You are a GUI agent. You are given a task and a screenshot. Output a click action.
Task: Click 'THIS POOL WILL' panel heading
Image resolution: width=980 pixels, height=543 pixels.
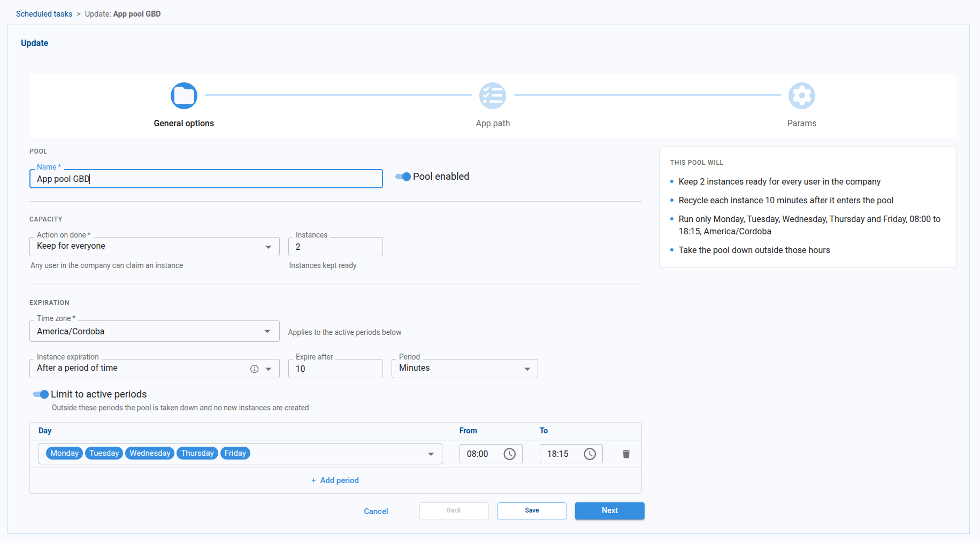696,163
